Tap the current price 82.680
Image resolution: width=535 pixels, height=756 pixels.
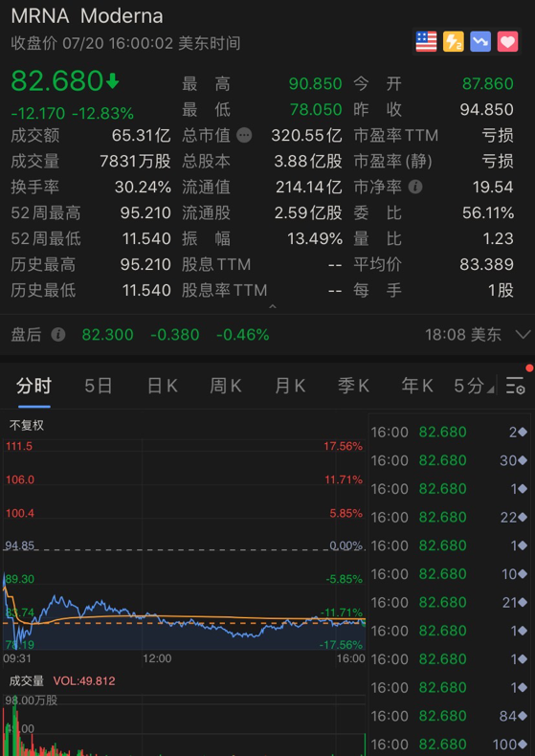coord(56,80)
